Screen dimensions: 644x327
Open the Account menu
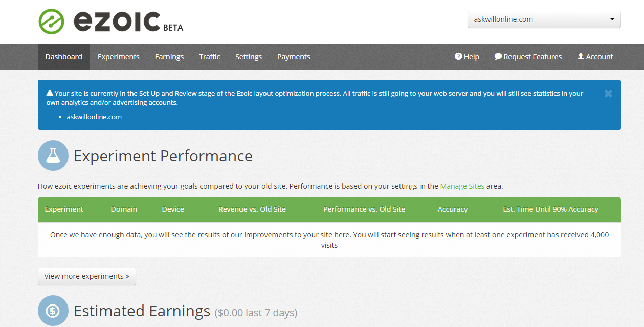point(595,57)
